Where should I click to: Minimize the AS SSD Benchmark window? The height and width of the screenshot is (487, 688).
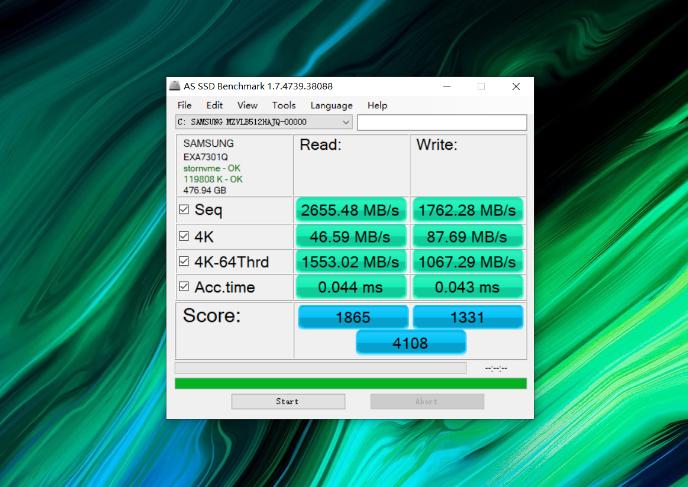(x=445, y=87)
